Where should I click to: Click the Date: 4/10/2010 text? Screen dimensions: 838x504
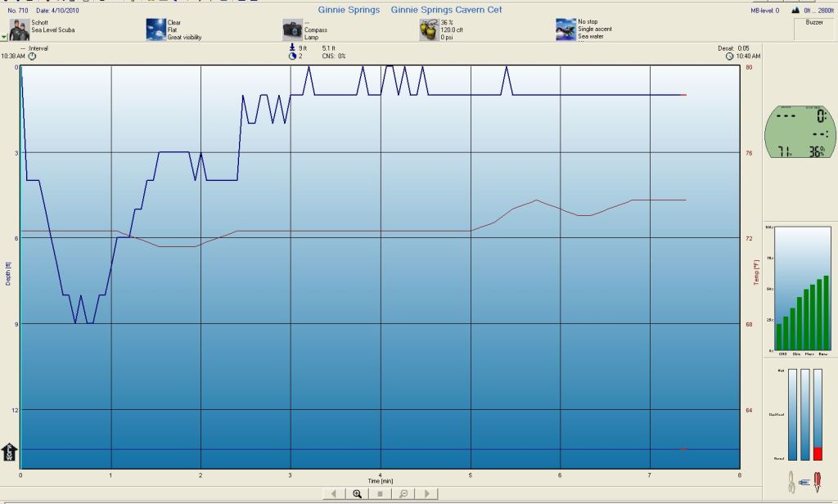[57, 10]
